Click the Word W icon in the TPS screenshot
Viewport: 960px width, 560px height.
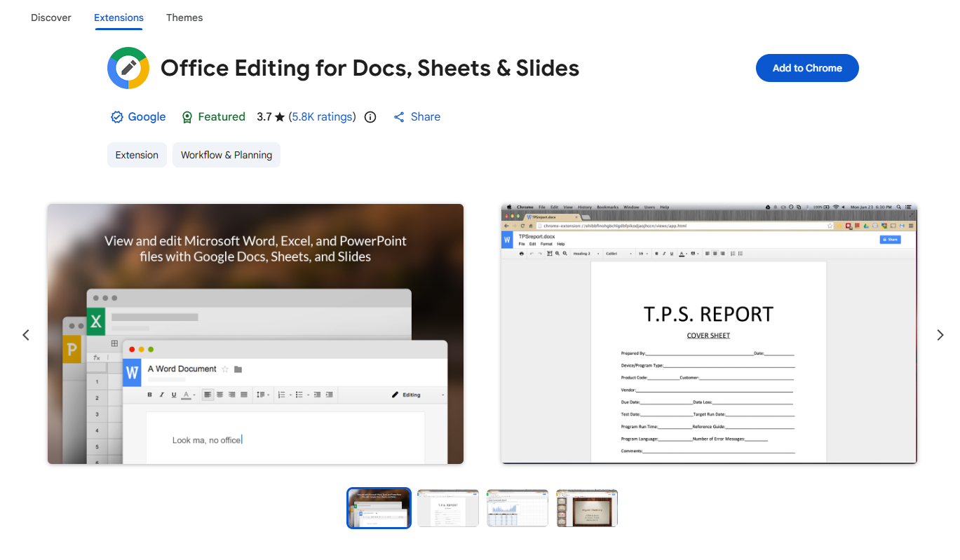507,240
